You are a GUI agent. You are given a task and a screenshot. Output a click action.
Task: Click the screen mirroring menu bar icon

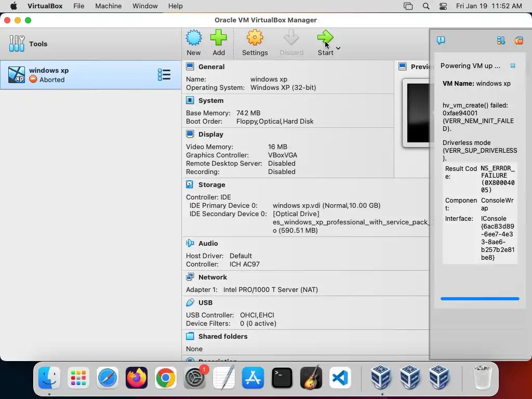(408, 6)
